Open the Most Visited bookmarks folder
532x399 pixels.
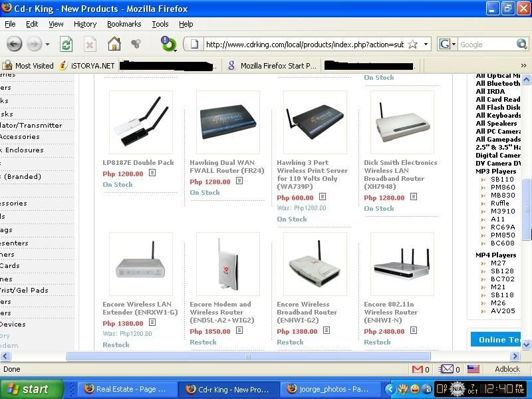pyautogui.click(x=28, y=65)
